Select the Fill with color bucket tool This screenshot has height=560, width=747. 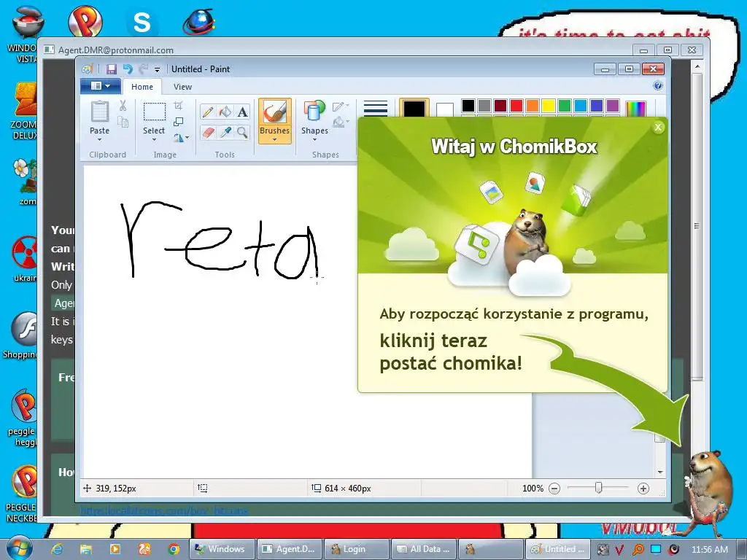[x=225, y=112]
